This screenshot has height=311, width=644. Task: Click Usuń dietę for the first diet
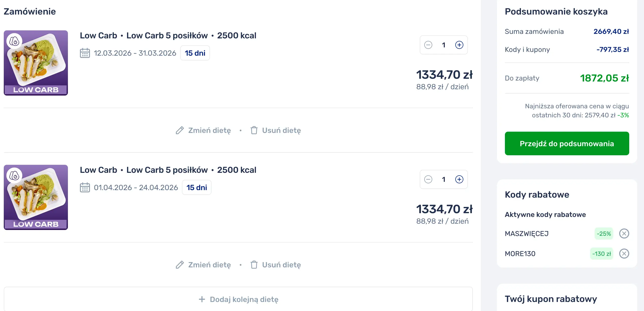point(276,130)
